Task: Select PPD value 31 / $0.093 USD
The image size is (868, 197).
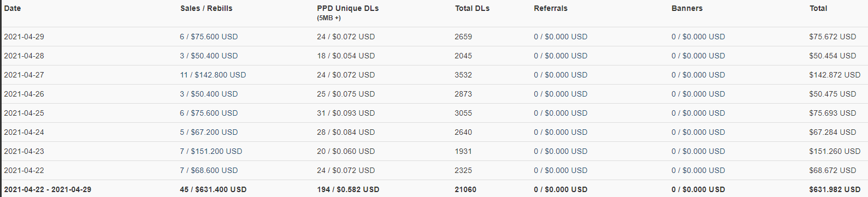Action: pyautogui.click(x=346, y=113)
